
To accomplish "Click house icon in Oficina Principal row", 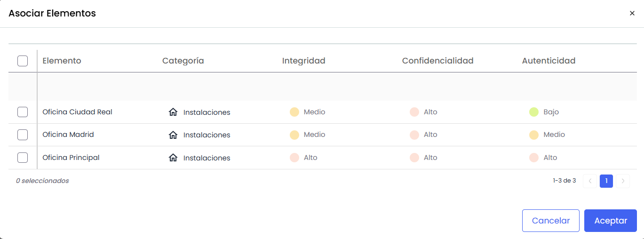I will click(173, 158).
